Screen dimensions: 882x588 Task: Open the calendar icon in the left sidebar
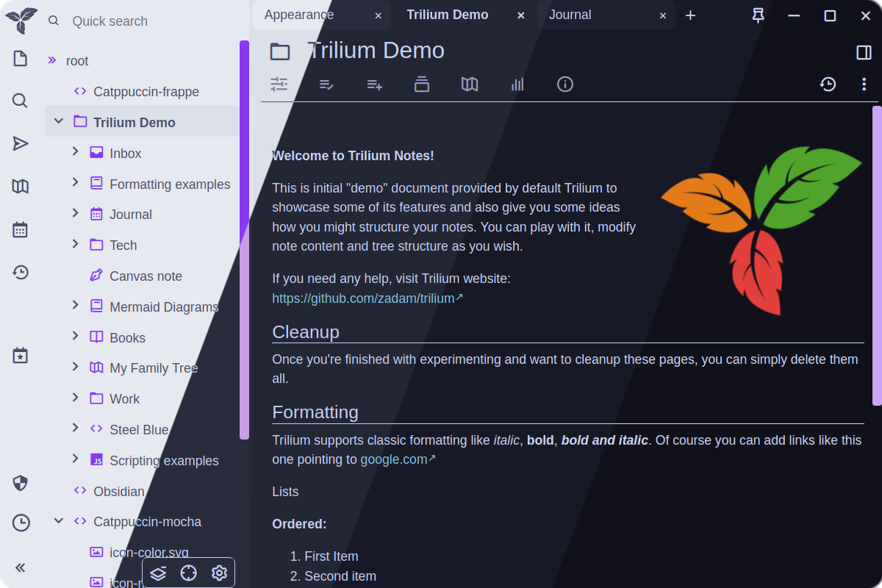tap(21, 229)
